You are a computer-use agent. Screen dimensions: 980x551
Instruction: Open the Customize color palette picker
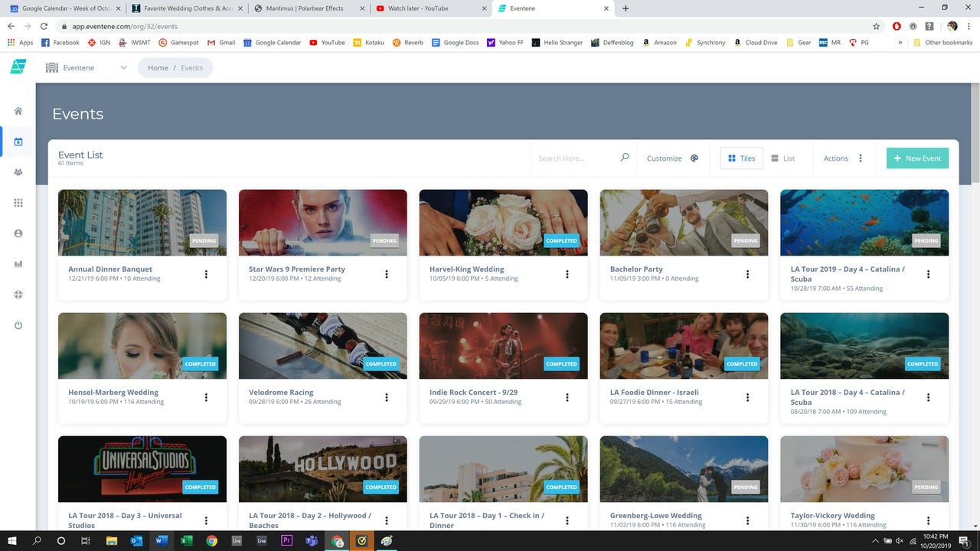coord(694,158)
